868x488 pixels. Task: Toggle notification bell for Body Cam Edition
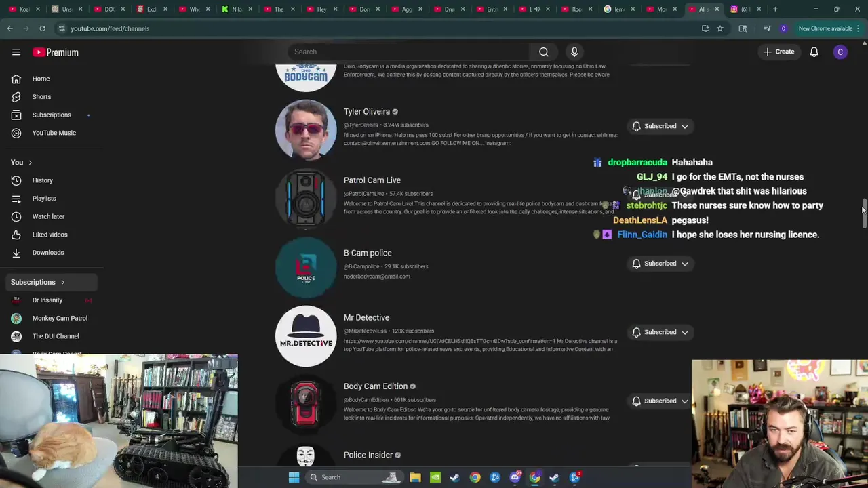[x=636, y=401]
